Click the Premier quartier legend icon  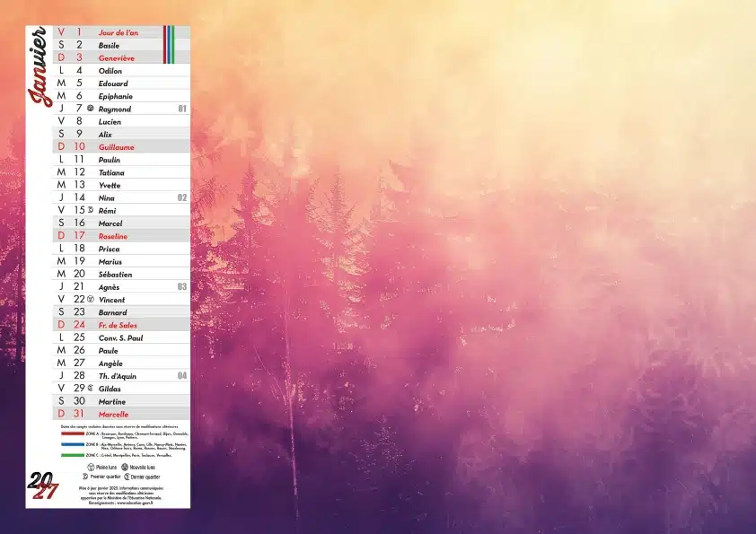coord(91,477)
